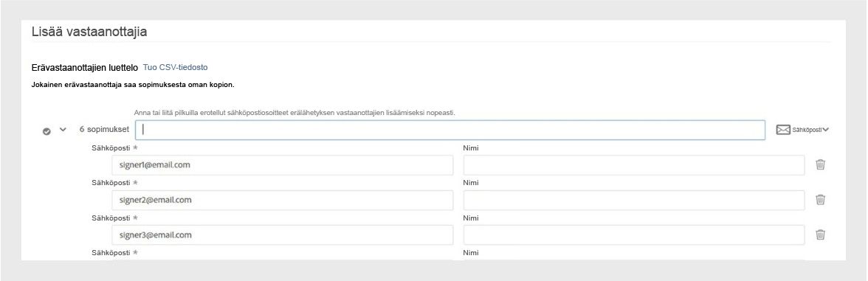Screen dimensions: 868x281
Task: Click the Nimi field for signer3@email.com
Action: (x=634, y=235)
